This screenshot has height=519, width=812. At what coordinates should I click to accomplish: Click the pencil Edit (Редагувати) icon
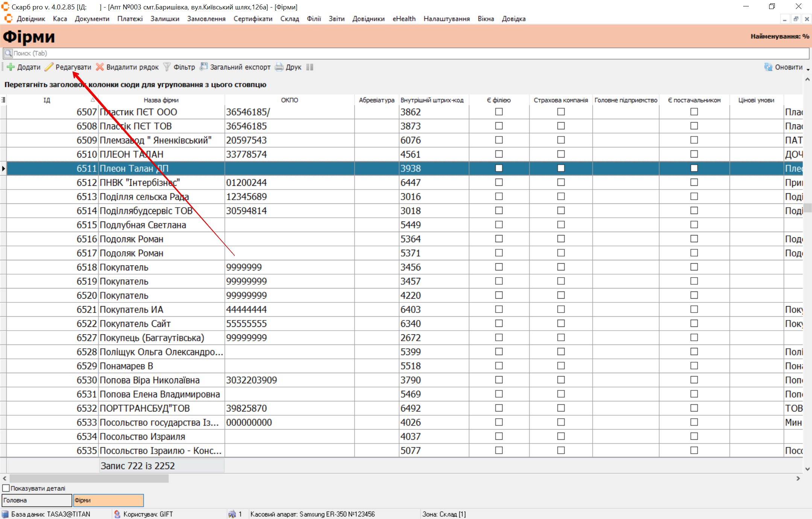click(x=49, y=67)
